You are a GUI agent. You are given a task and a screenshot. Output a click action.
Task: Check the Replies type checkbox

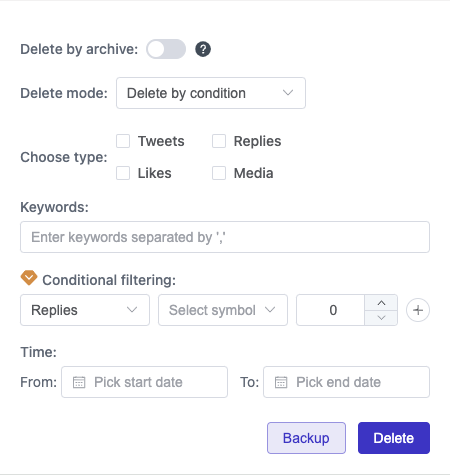point(219,141)
